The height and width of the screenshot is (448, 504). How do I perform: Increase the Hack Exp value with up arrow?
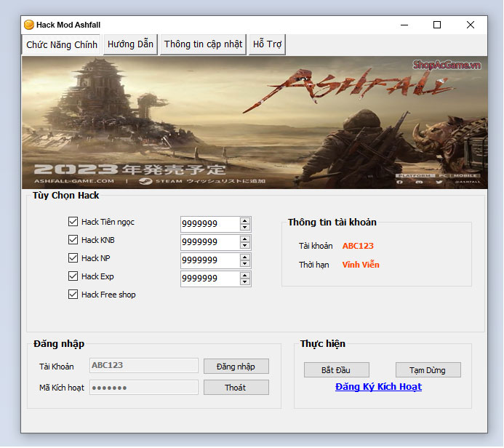(x=245, y=276)
